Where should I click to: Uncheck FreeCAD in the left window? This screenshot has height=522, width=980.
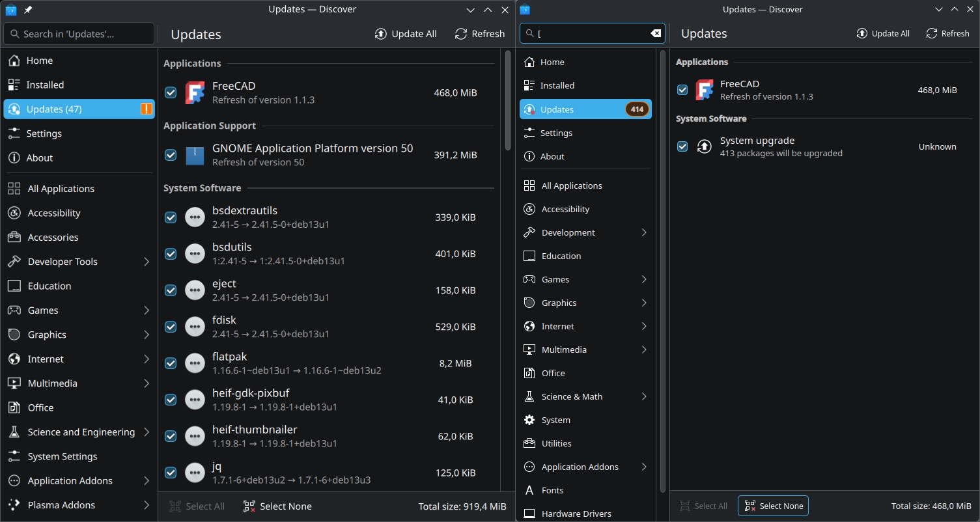(x=171, y=92)
